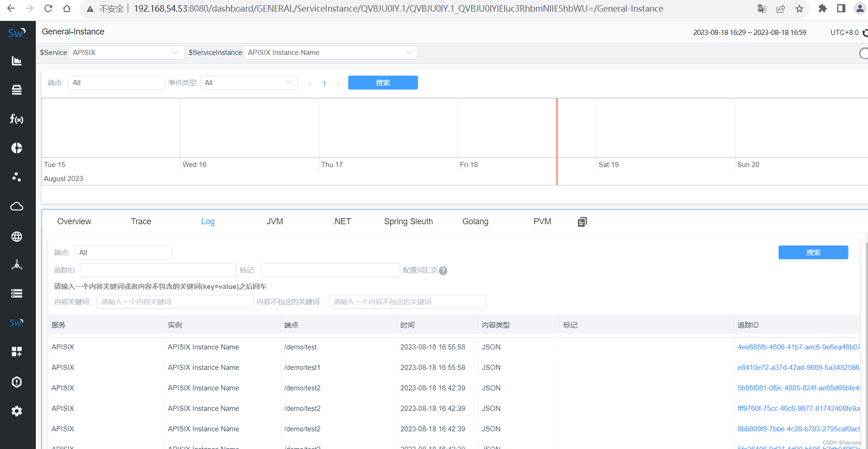Go to next events page arrow
The height and width of the screenshot is (449, 868).
[338, 84]
